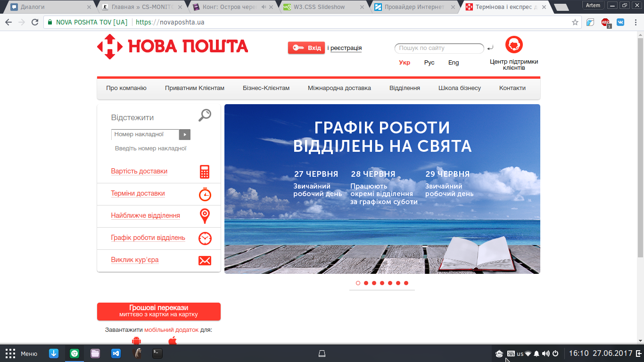The image size is (644, 362).
Task: Open the AdBlock Plus extension
Action: coord(605,22)
